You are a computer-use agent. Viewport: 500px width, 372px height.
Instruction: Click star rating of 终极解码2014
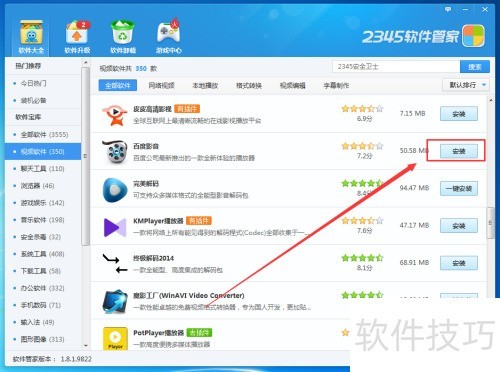(x=362, y=258)
